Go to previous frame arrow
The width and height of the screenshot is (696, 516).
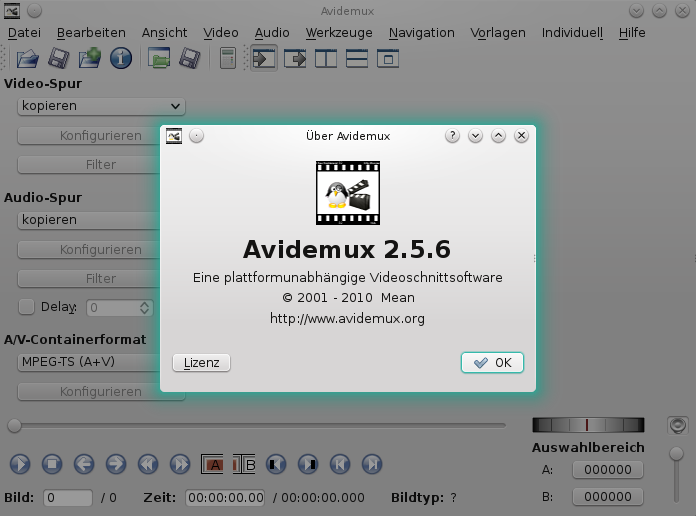[x=84, y=464]
